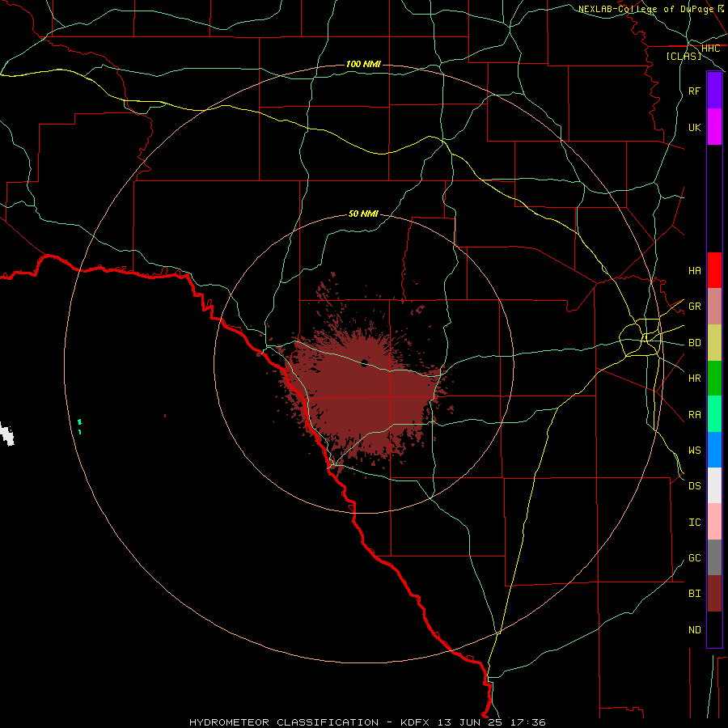Click the RA light green legend swatch
Image resolution: width=728 pixels, height=728 pixels.
[x=714, y=414]
